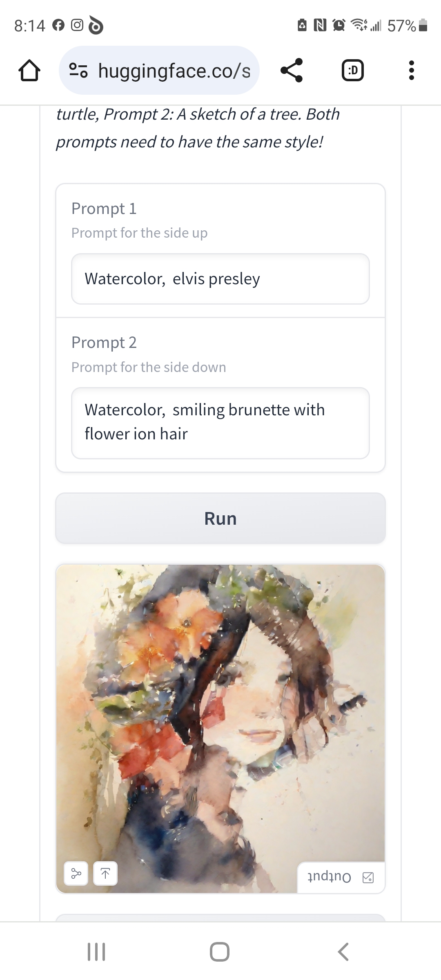Focus the Prompt 1 text field
The height and width of the screenshot is (980, 441).
pyautogui.click(x=220, y=279)
